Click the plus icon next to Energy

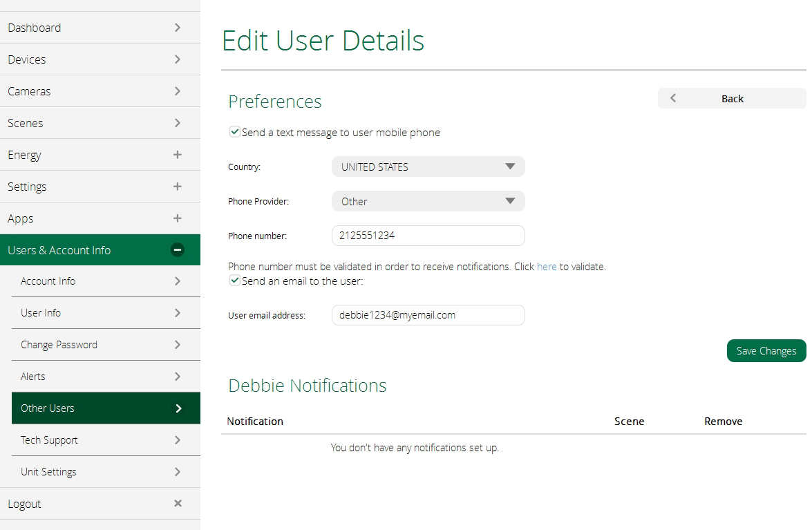(178, 155)
